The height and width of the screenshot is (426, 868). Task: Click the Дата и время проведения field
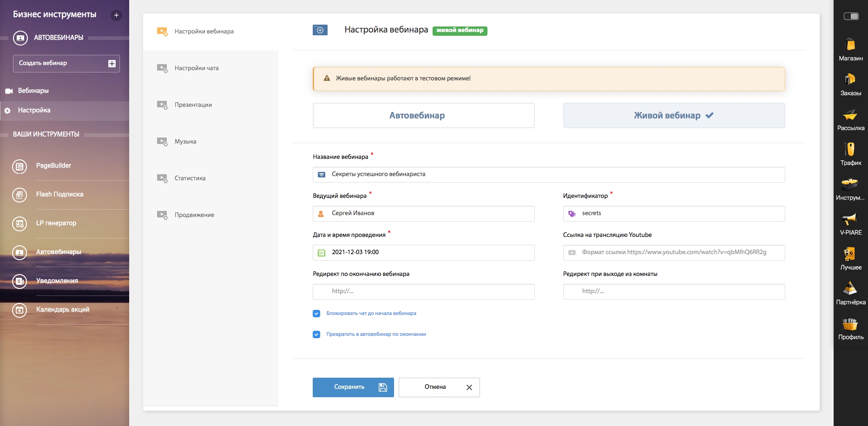pos(423,253)
